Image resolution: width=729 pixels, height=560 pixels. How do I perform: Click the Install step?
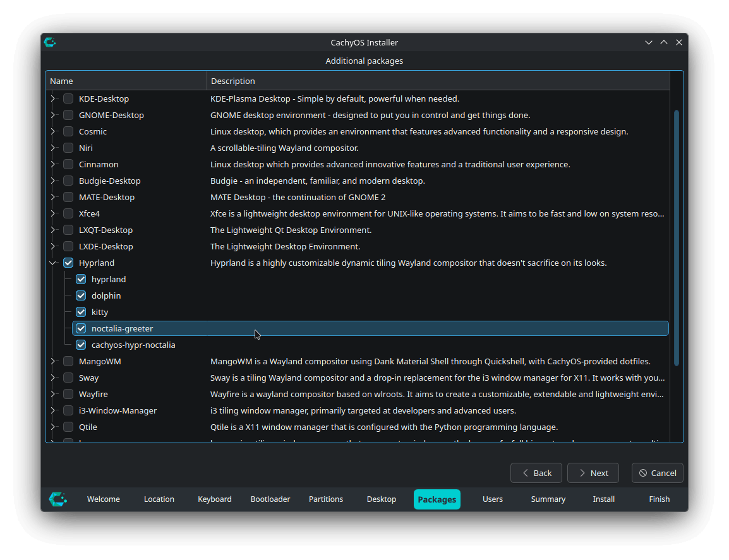pos(603,499)
